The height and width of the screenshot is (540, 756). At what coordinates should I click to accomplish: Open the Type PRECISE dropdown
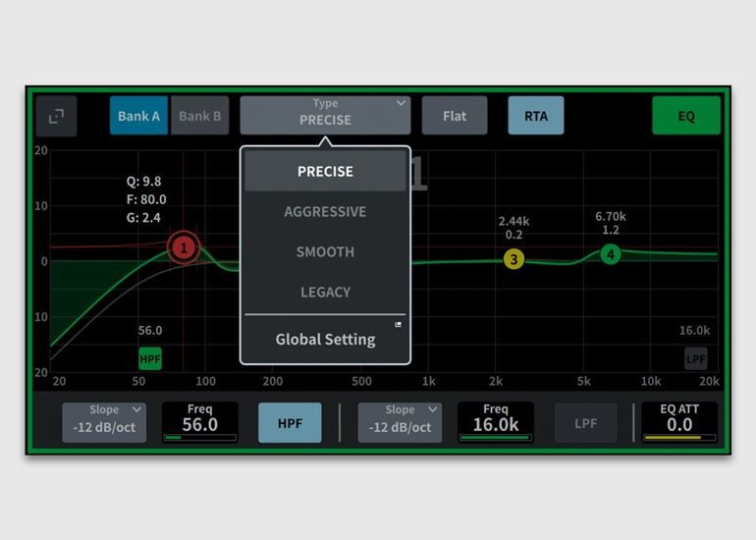tap(325, 115)
